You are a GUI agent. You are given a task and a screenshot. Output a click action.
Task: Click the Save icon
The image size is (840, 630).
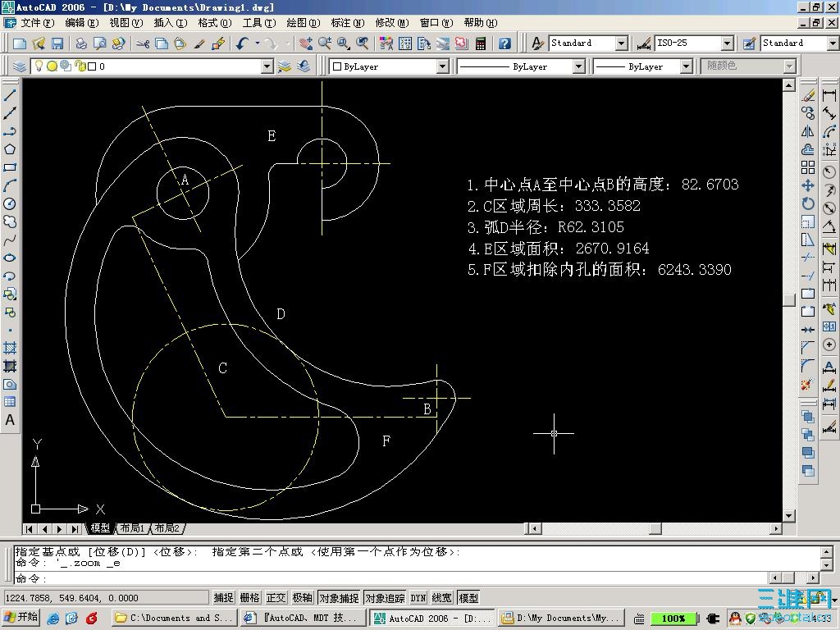[57, 43]
